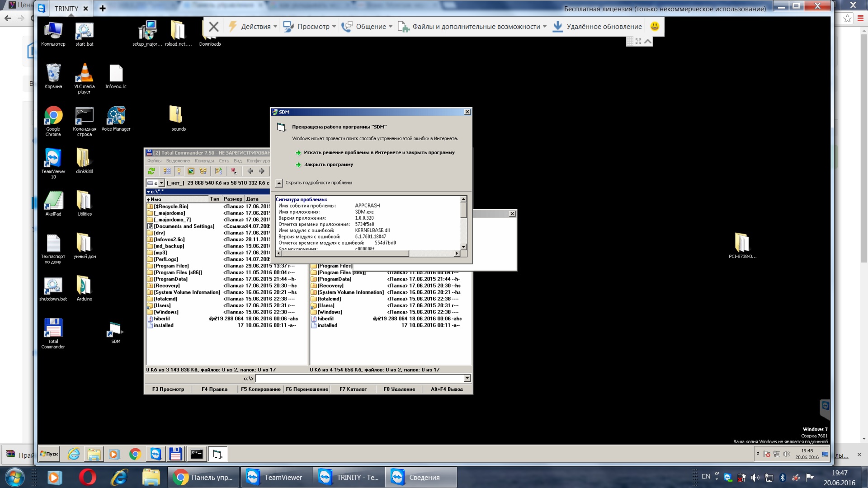Click the Пуск start button in remote taskbar
This screenshot has height=488, width=868.
(49, 454)
